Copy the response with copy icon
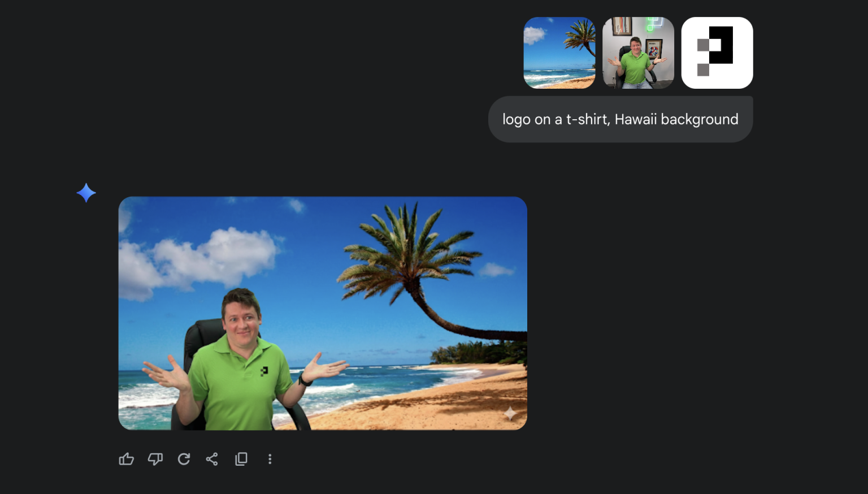 [x=241, y=459]
